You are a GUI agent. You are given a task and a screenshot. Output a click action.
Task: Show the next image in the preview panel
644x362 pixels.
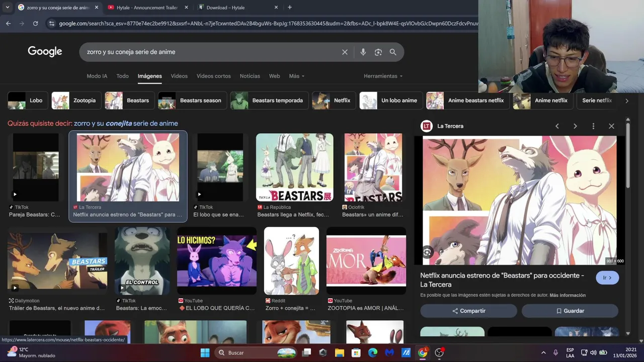pyautogui.click(x=575, y=126)
